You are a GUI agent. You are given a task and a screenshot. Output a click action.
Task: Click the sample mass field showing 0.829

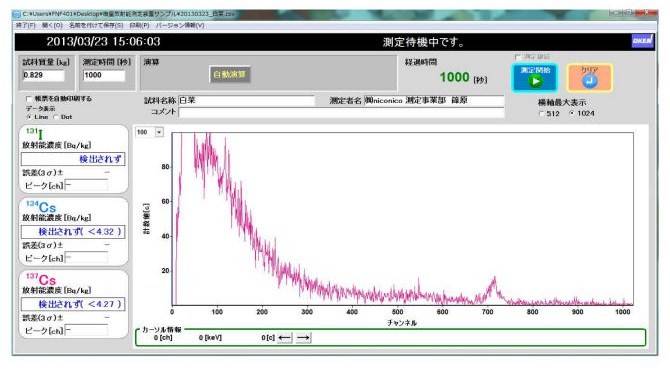tap(44, 75)
